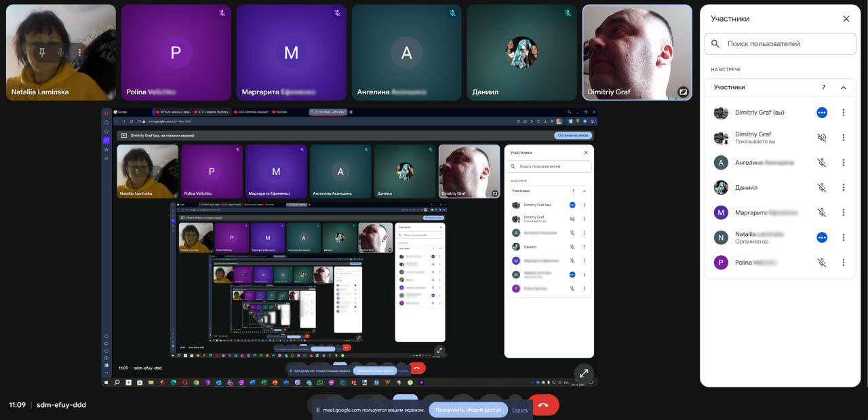Select Даниил's video tile
Image resolution: width=868 pixels, height=420 pixels.
(522, 53)
